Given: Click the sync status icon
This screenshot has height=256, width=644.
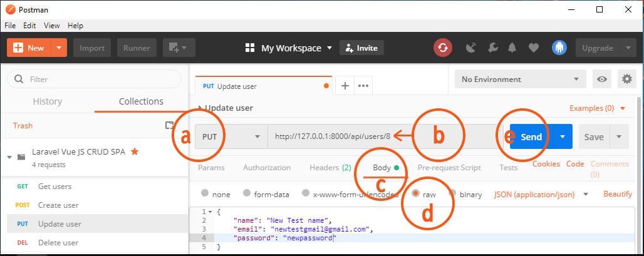Looking at the screenshot, I should coord(443,48).
